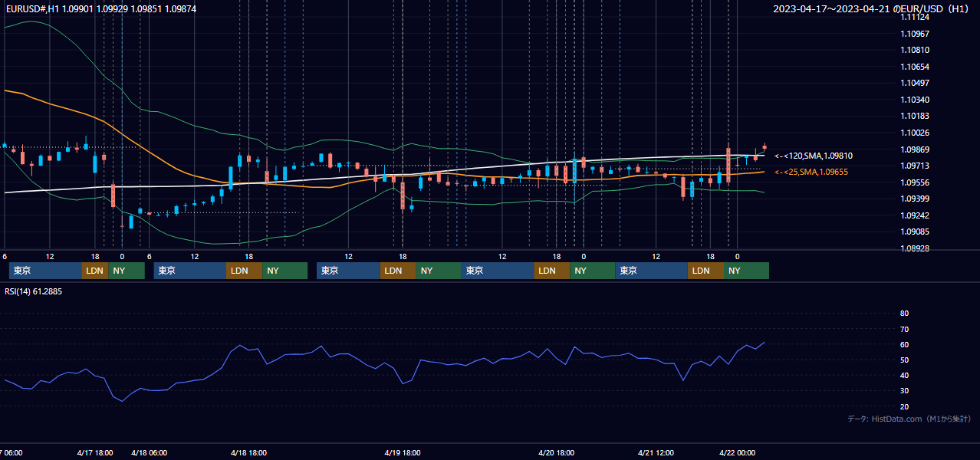The image size is (980, 460).
Task: Select the LDN session block for 4/17
Action: (x=94, y=271)
